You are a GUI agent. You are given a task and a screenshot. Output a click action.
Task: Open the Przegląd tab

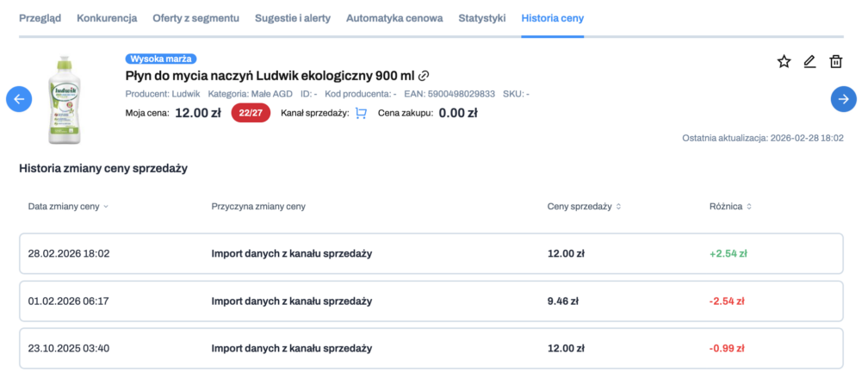coord(40,17)
